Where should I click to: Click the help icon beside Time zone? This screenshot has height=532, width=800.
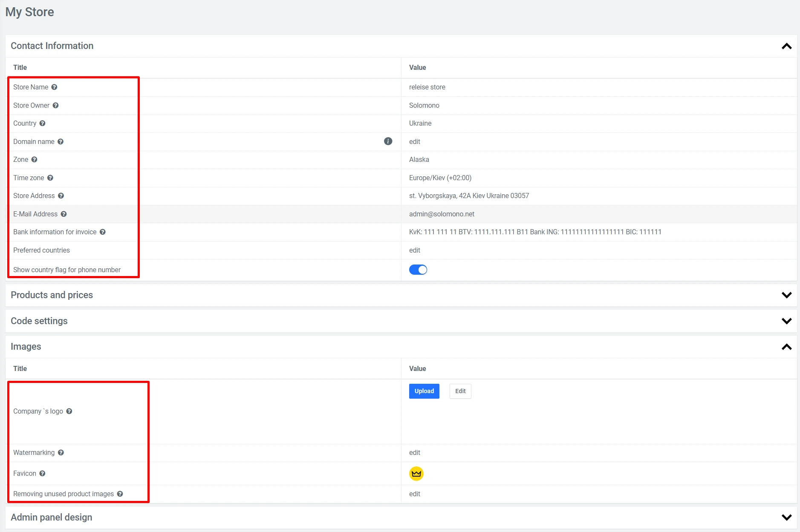click(x=50, y=178)
